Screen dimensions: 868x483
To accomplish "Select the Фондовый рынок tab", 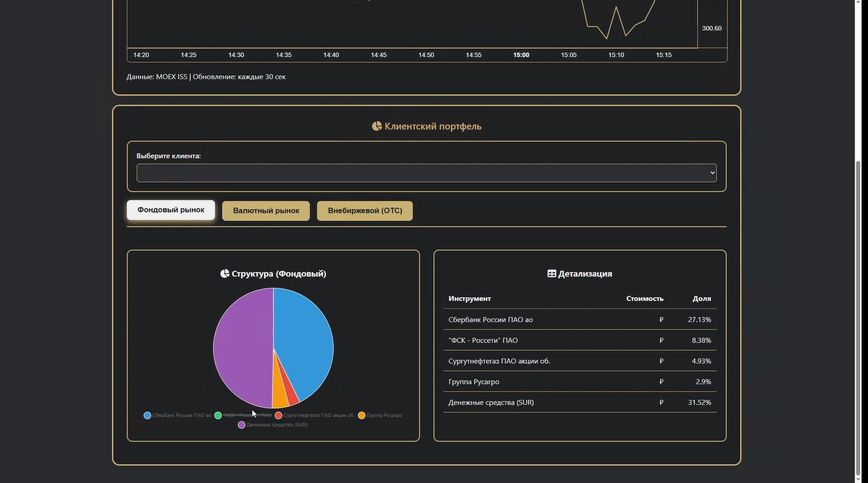I will [171, 210].
